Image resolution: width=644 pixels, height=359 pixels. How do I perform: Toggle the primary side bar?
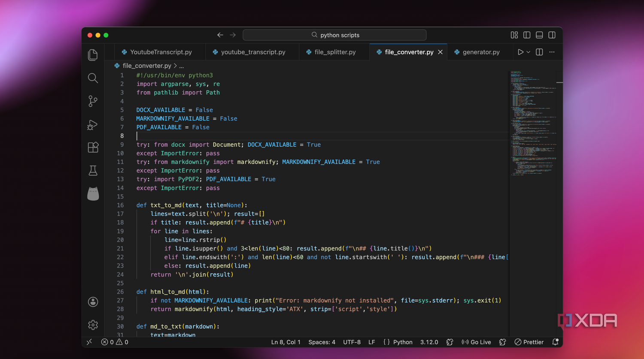click(527, 35)
